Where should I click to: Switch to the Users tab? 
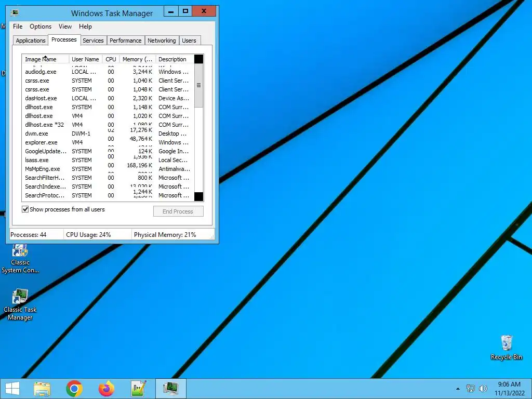tap(189, 41)
